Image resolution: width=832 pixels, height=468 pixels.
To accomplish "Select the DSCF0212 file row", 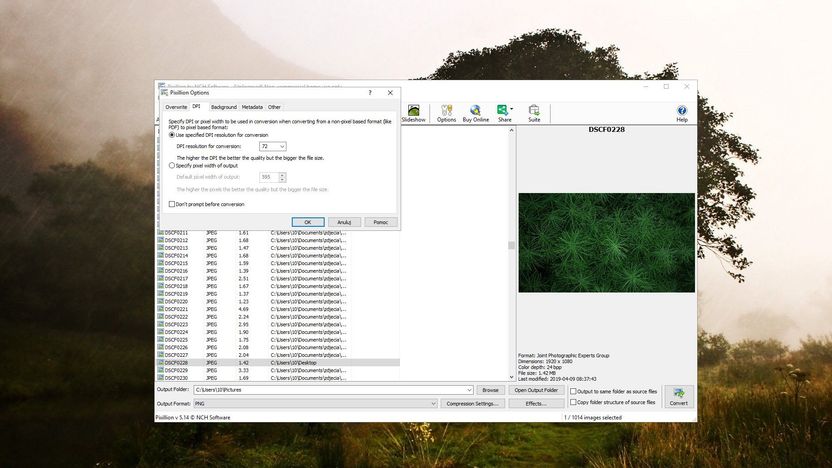I will click(x=278, y=240).
